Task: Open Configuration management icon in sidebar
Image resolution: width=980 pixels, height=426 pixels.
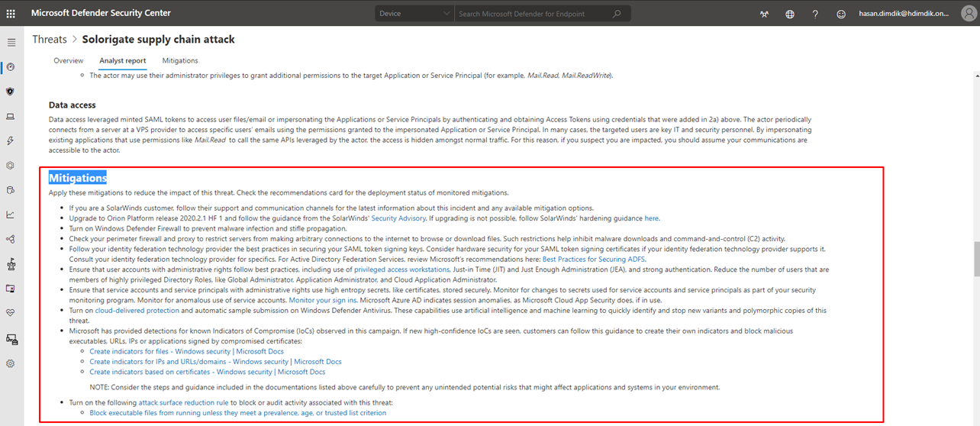Action: [11, 339]
